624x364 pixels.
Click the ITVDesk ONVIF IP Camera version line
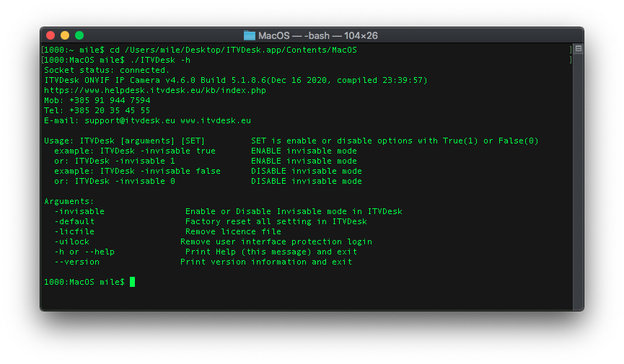coord(236,80)
